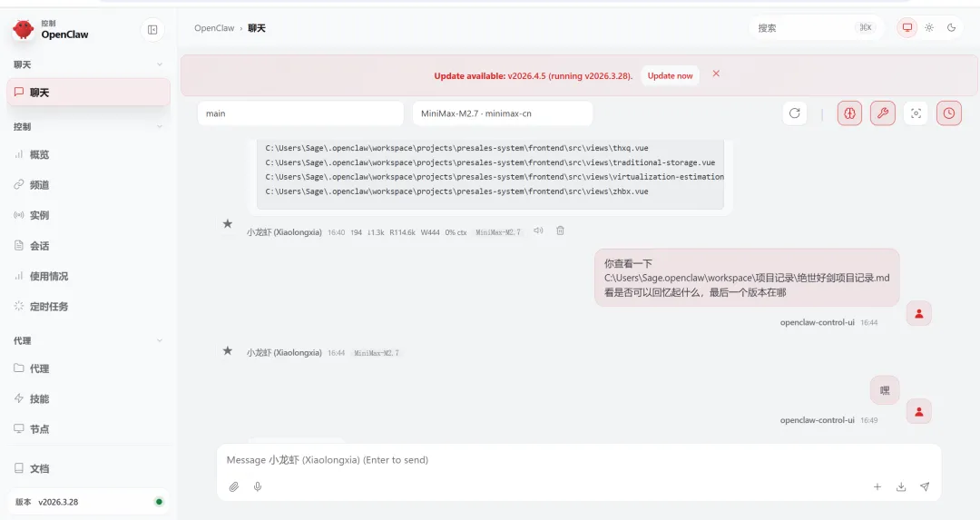This screenshot has width=980, height=520.
Task: Play audio of the 16:40 message
Action: (538, 231)
